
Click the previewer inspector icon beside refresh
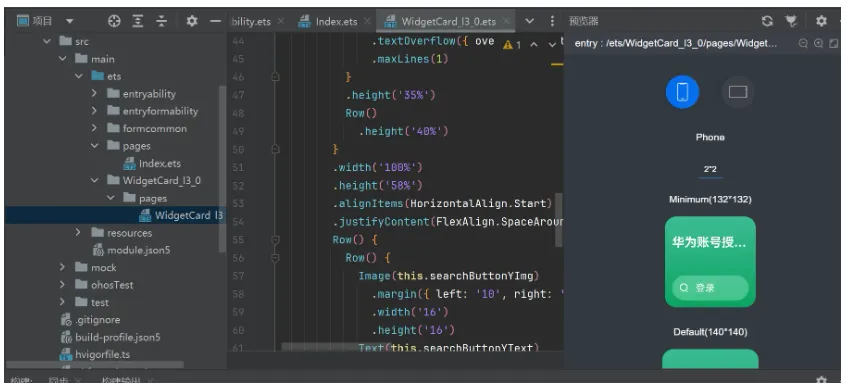pyautogui.click(x=791, y=21)
